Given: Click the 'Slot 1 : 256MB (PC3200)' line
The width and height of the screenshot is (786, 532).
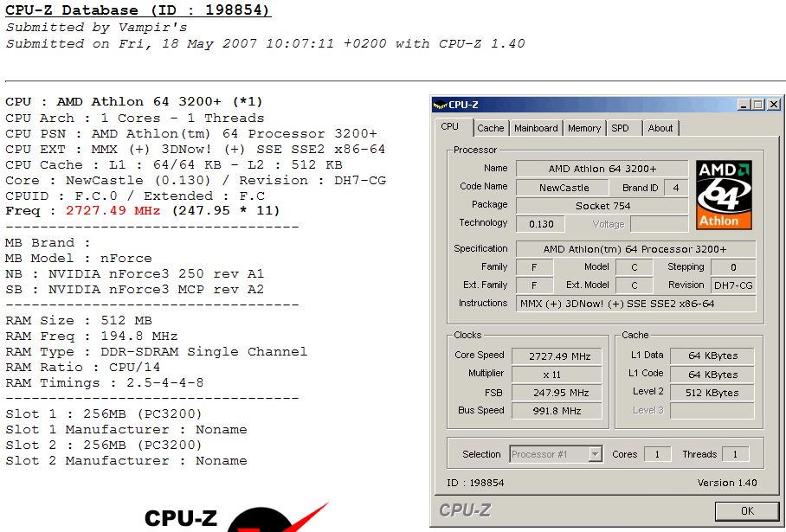Looking at the screenshot, I should (x=103, y=414).
